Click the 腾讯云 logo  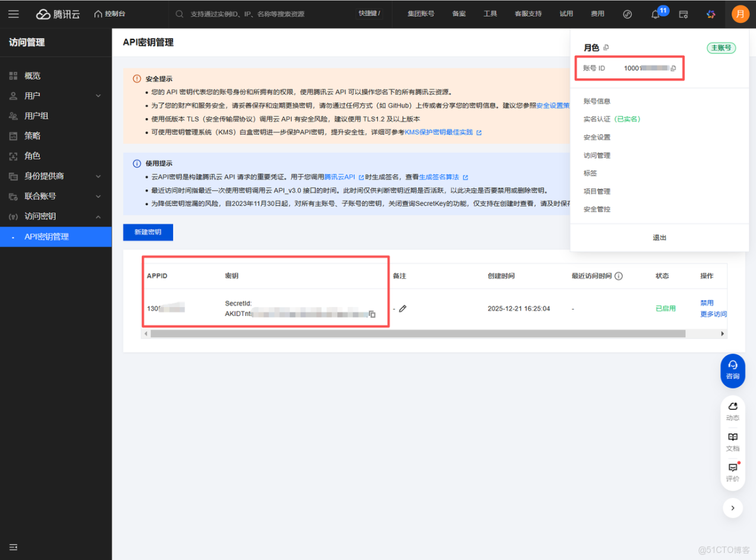tap(57, 13)
